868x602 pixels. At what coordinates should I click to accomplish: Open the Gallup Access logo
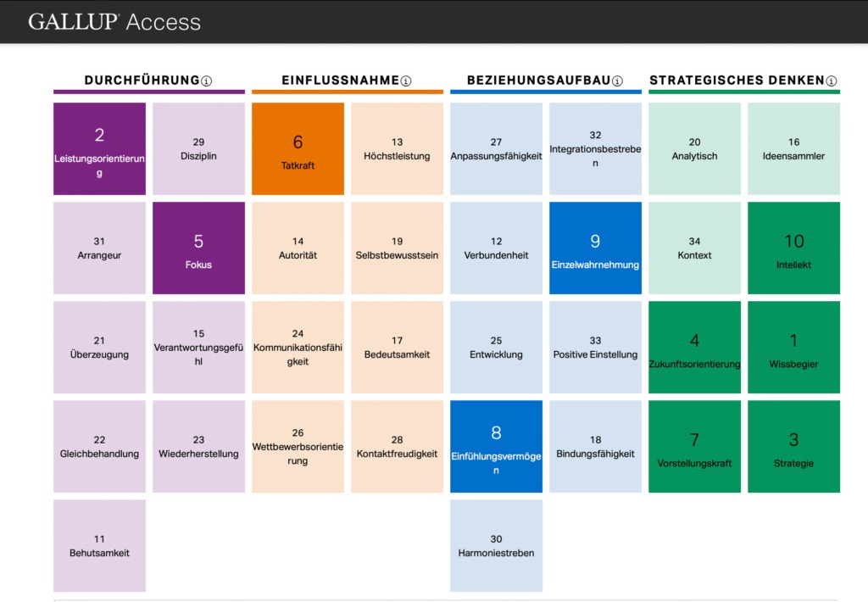coord(114,21)
